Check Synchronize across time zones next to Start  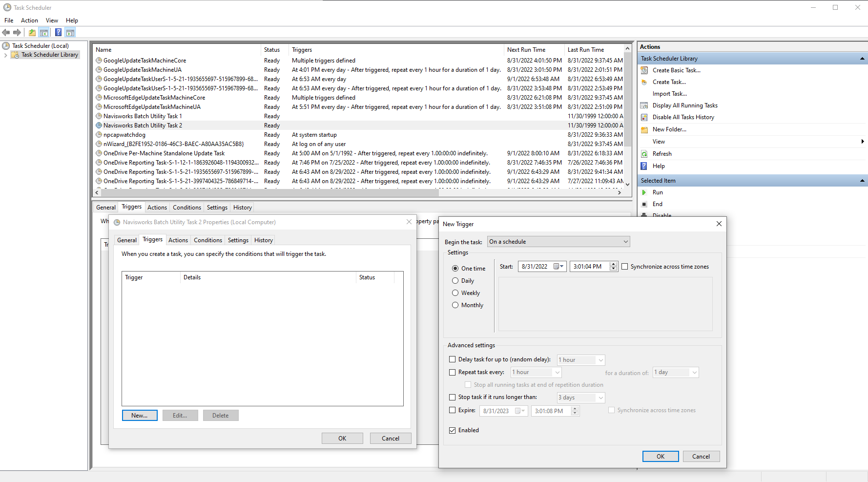click(624, 267)
